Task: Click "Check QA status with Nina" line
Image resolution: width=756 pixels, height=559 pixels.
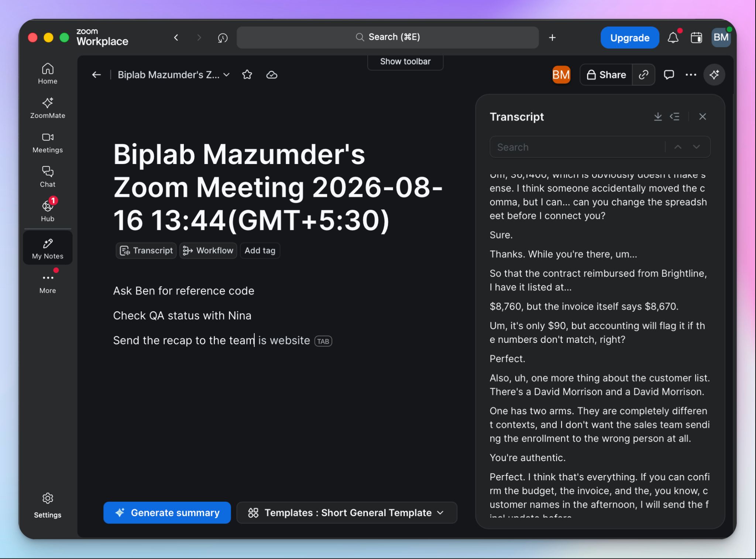Action: 182,316
